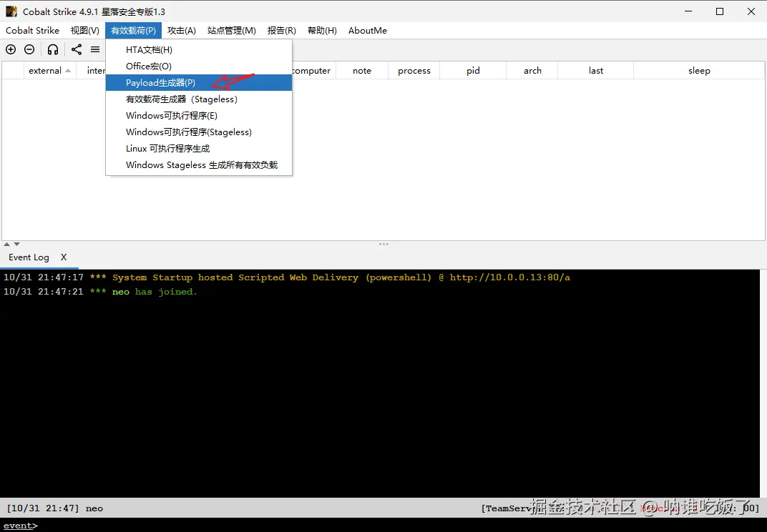Choose Linux 可执行程序生成 entry
The height and width of the screenshot is (532, 767).
pos(199,148)
